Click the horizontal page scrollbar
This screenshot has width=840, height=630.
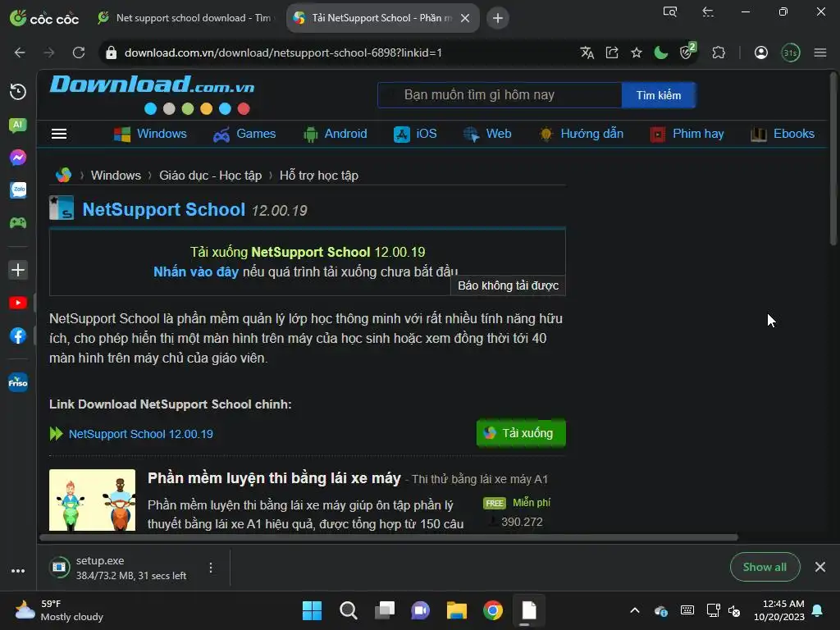pos(390,536)
